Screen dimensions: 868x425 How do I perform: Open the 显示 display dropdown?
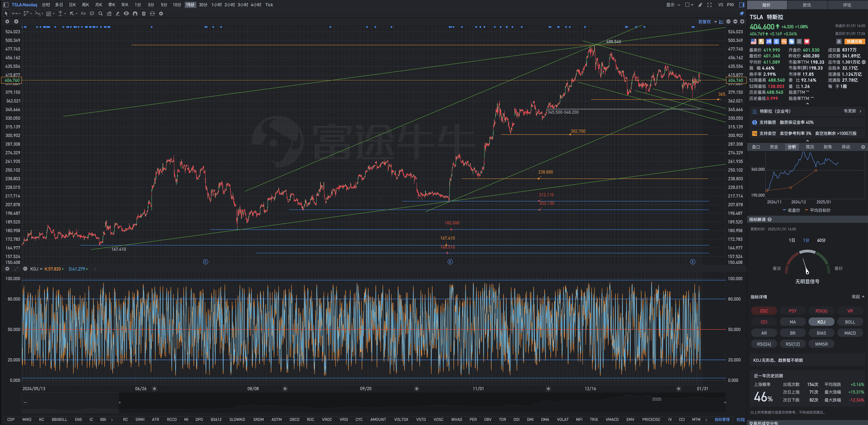673,5
